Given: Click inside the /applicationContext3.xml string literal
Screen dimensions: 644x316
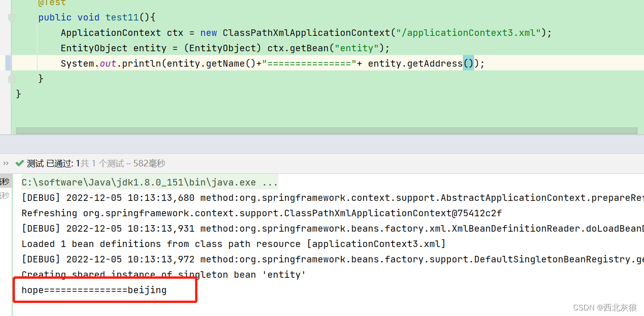Looking at the screenshot, I should pos(468,33).
